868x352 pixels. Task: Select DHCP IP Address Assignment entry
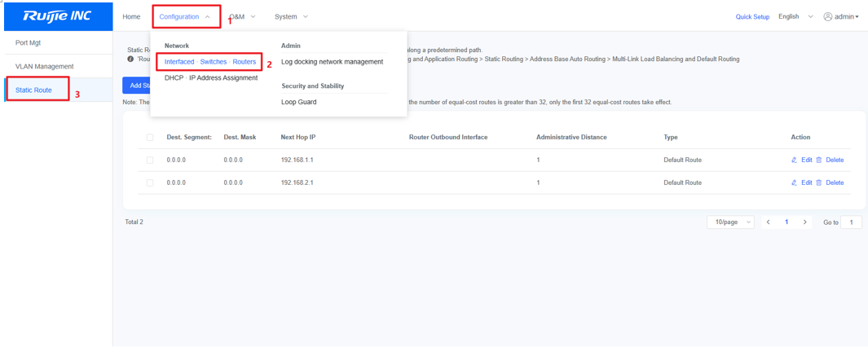tap(211, 78)
